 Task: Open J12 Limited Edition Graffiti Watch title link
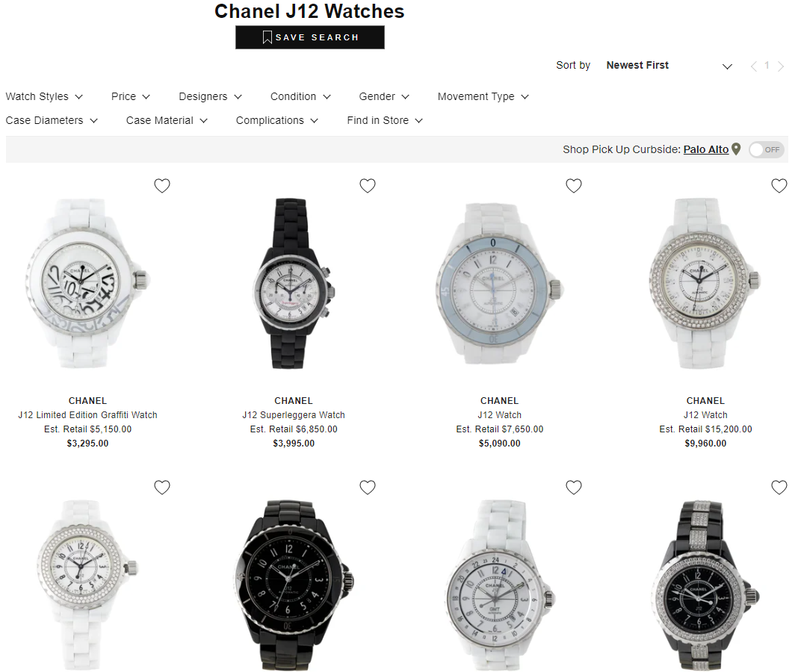coord(87,415)
